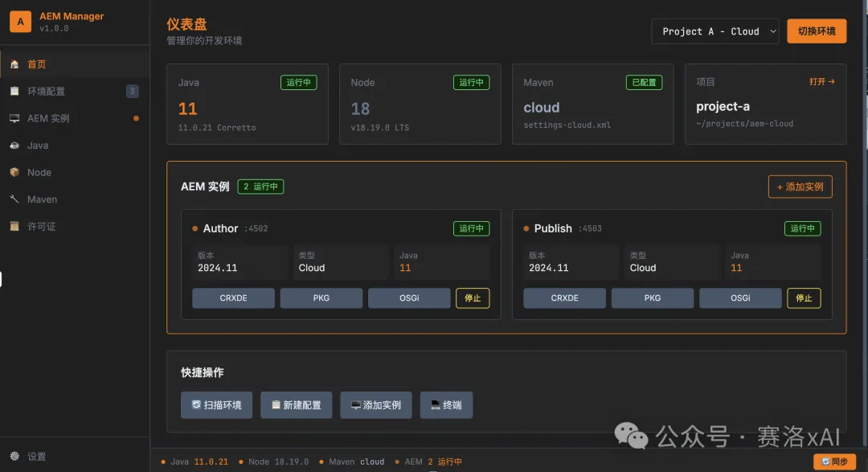This screenshot has width=868, height=472.
Task: Click the package box icon beside Node
Action: (14, 172)
